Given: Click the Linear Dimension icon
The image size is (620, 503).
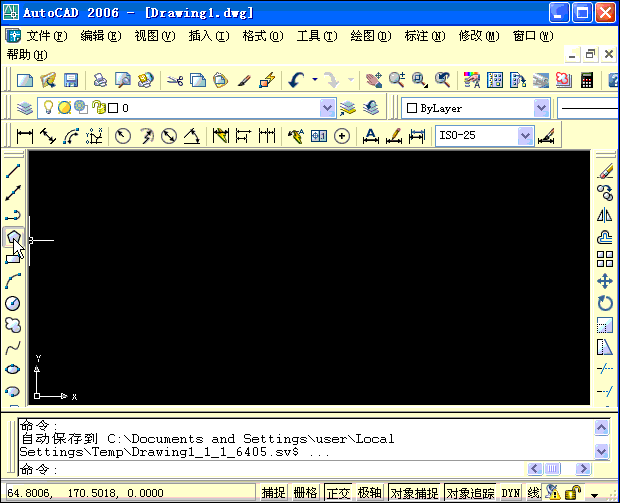Looking at the screenshot, I should (25, 136).
